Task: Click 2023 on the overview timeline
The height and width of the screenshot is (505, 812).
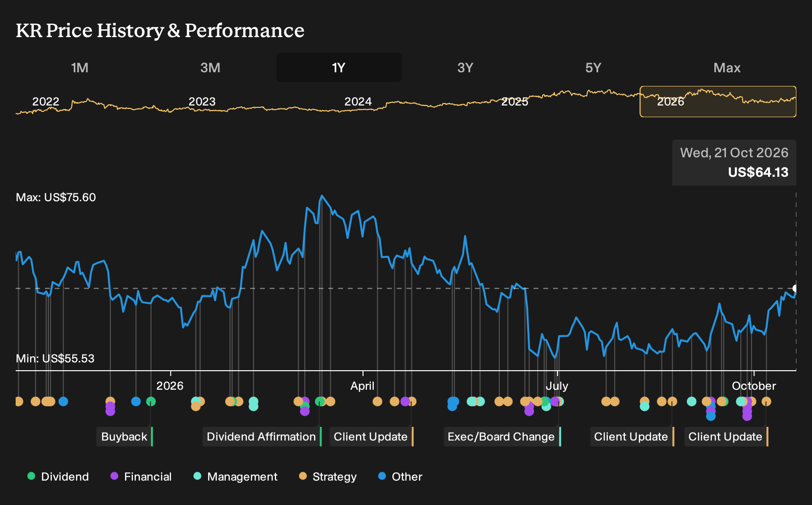Action: click(x=202, y=102)
